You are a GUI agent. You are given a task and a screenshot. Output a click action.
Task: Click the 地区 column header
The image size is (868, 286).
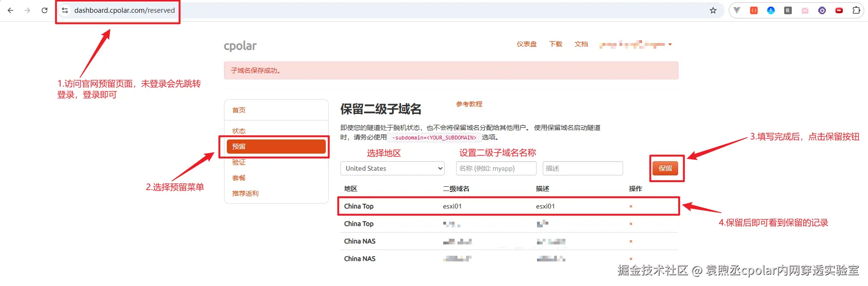click(350, 189)
